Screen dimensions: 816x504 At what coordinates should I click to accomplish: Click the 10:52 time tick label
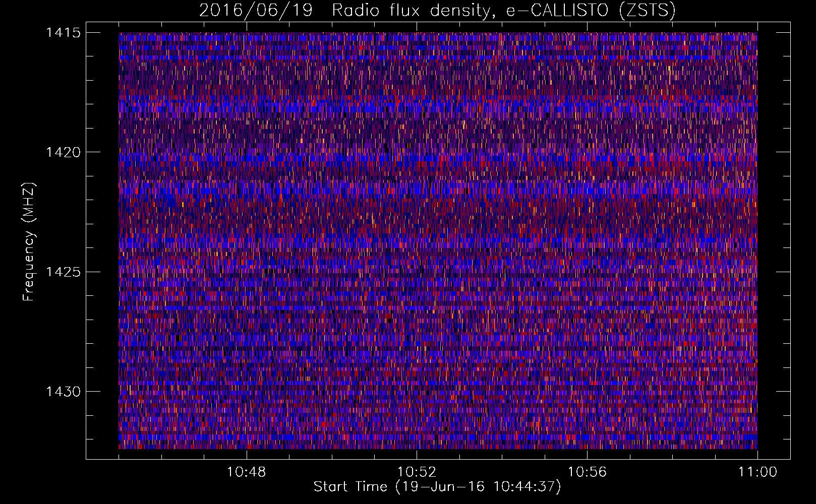coord(417,472)
